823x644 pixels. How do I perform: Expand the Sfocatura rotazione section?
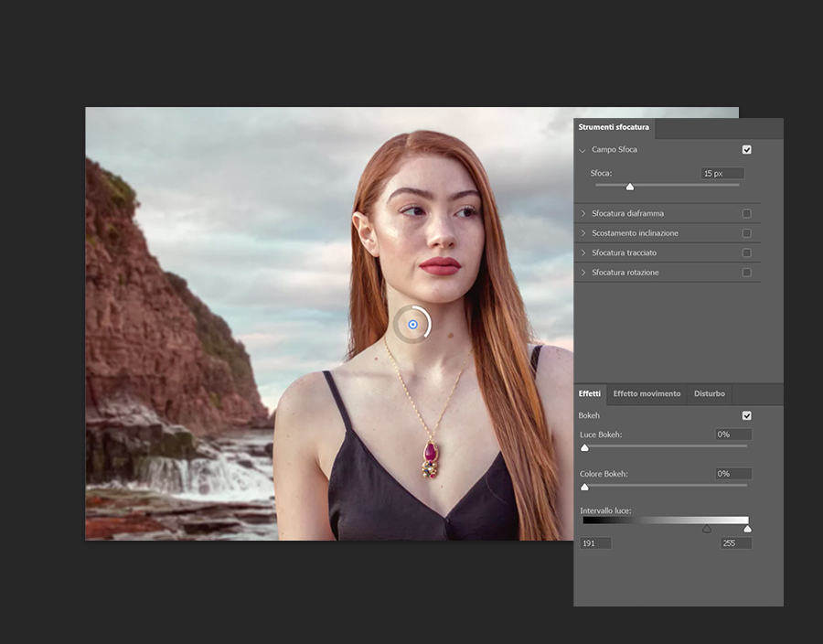583,273
